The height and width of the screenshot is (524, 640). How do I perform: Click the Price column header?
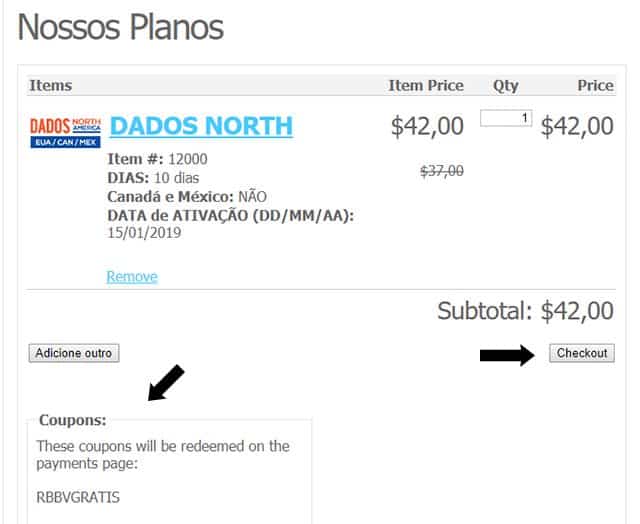(x=595, y=85)
